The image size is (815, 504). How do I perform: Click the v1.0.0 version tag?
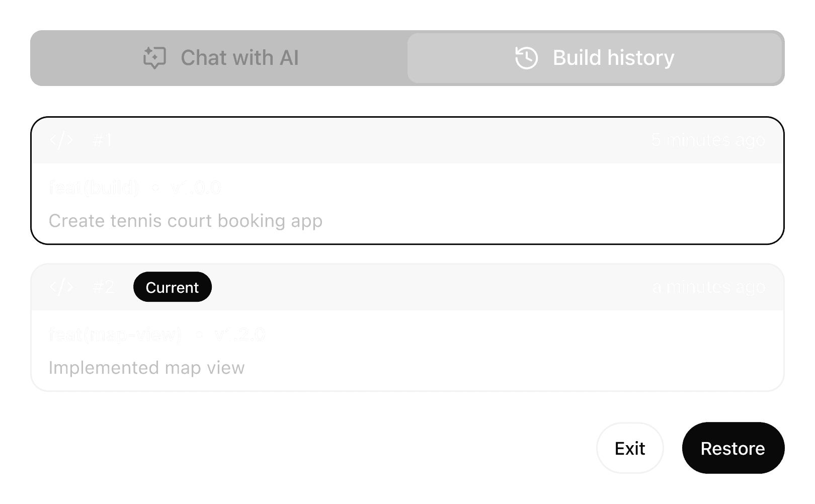point(196,188)
